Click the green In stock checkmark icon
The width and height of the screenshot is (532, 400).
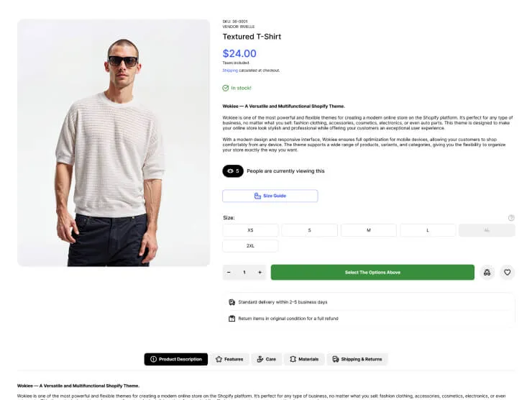(226, 88)
